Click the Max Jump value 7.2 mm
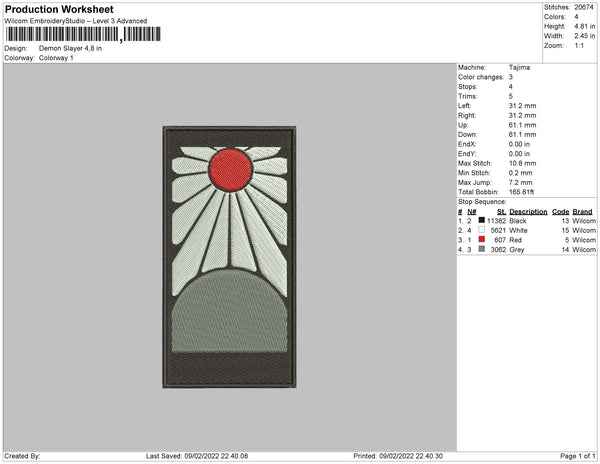The height and width of the screenshot is (464, 600). [x=520, y=182]
